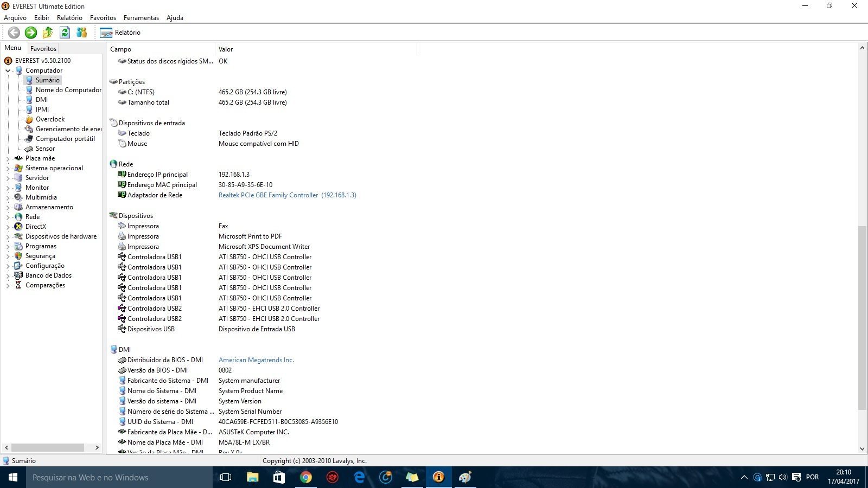Open the Ferramentas menu

pyautogui.click(x=141, y=18)
